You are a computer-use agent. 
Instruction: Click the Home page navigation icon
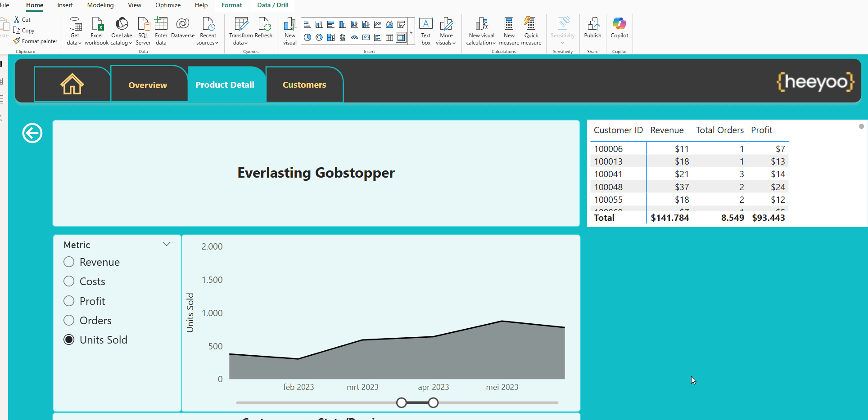(72, 84)
